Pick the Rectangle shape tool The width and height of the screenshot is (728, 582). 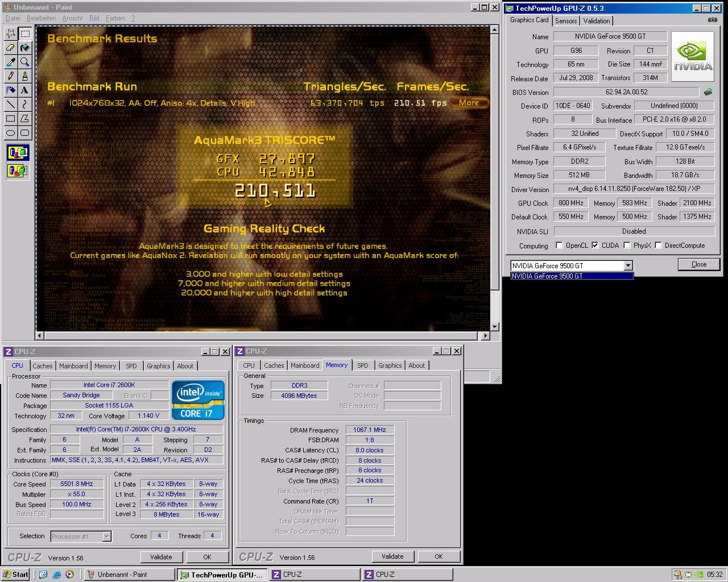coord(11,119)
